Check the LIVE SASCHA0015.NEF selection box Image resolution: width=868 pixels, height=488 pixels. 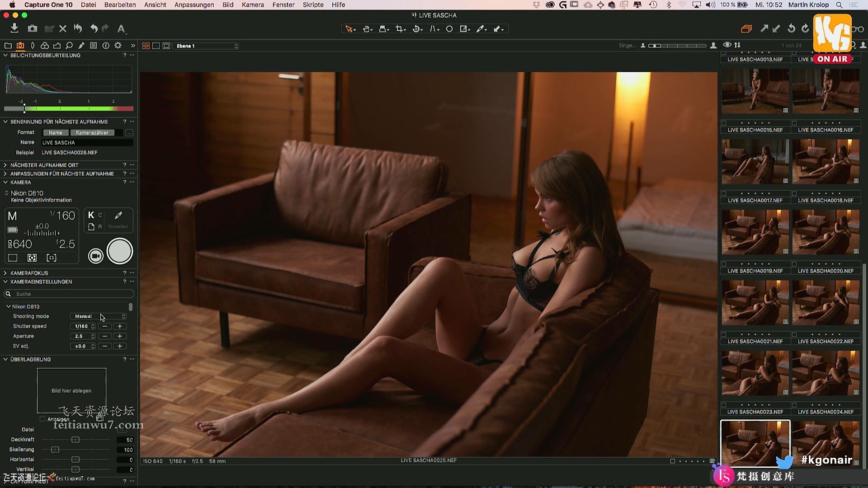point(724,123)
